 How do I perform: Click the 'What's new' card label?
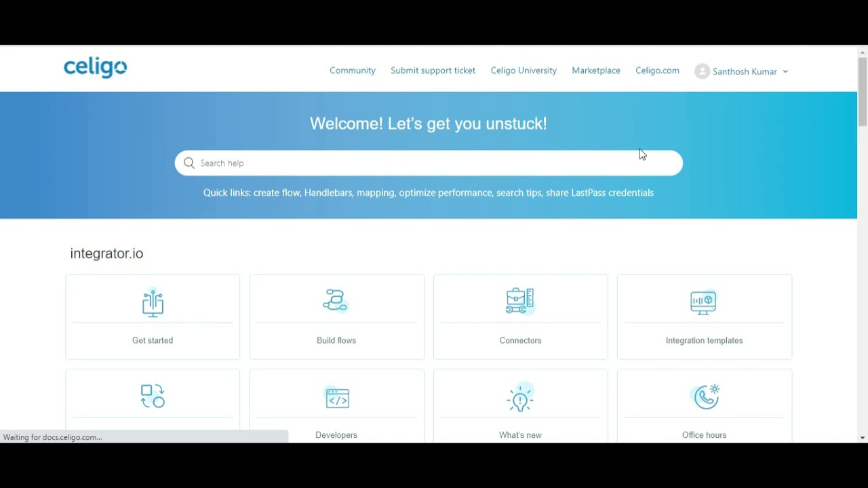pyautogui.click(x=520, y=435)
